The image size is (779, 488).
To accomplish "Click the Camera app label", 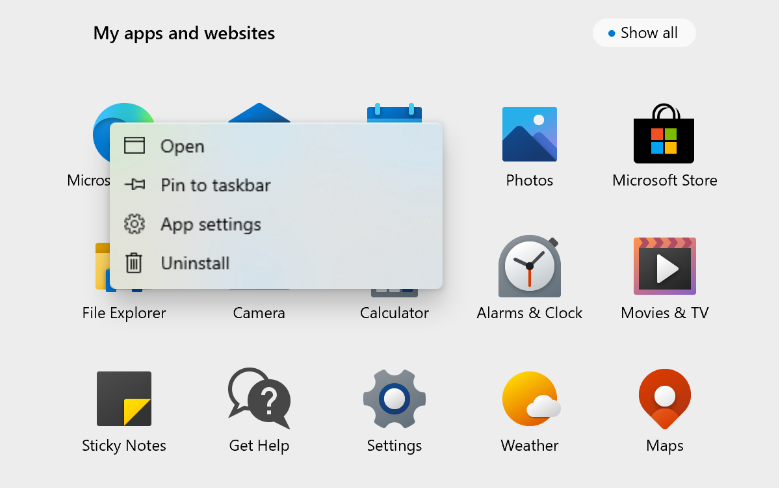I will tap(259, 313).
